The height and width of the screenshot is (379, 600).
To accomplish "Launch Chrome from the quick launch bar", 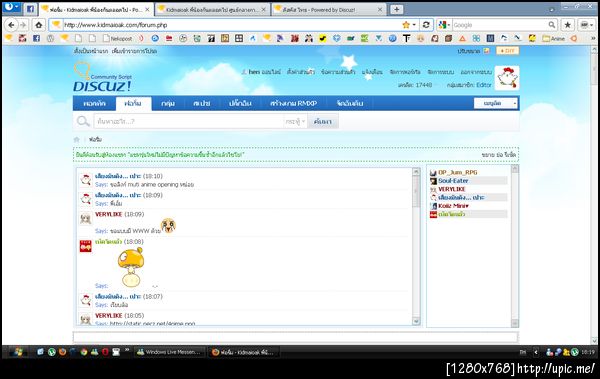I will tap(84, 352).
